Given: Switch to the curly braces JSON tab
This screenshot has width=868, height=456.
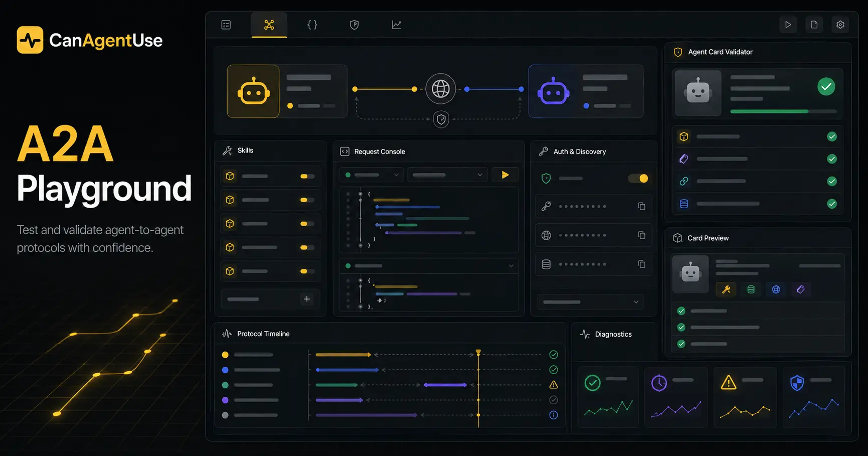Looking at the screenshot, I should point(312,25).
